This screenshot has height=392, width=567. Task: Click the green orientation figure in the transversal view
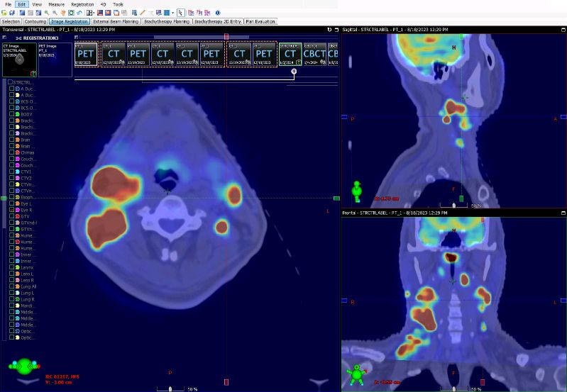point(25,367)
